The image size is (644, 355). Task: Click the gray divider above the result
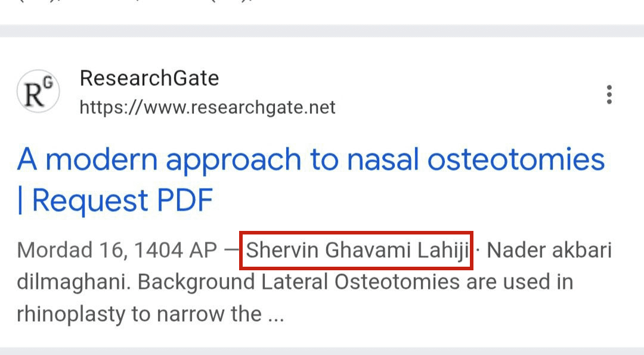[x=322, y=30]
